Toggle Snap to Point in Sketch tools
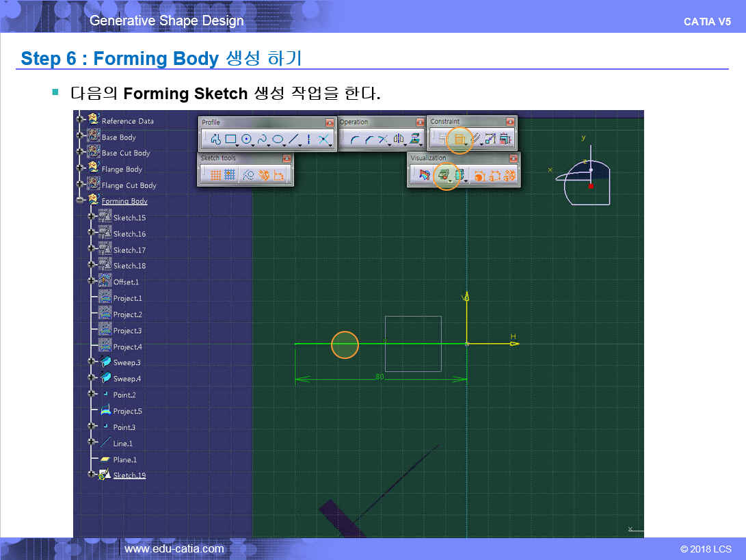 230,175
